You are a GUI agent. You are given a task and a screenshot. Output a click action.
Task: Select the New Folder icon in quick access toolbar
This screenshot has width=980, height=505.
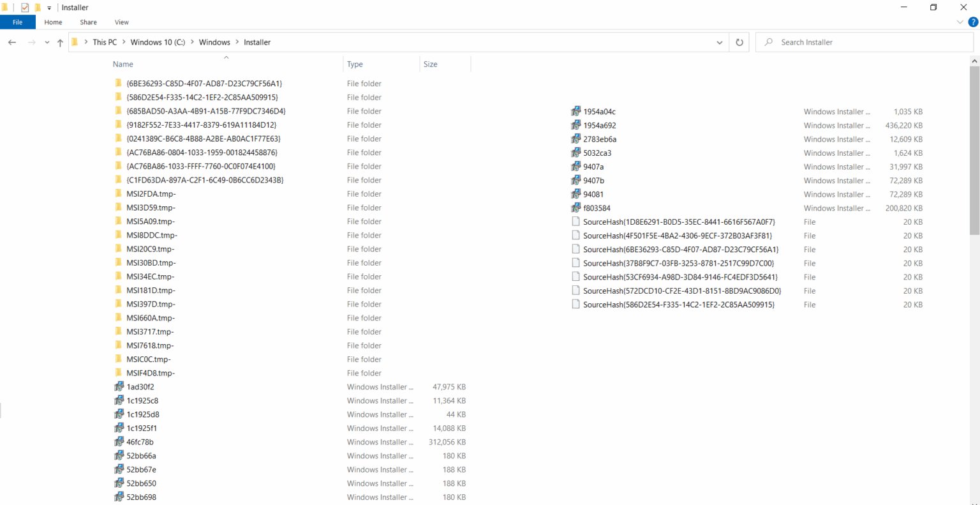[x=37, y=7]
